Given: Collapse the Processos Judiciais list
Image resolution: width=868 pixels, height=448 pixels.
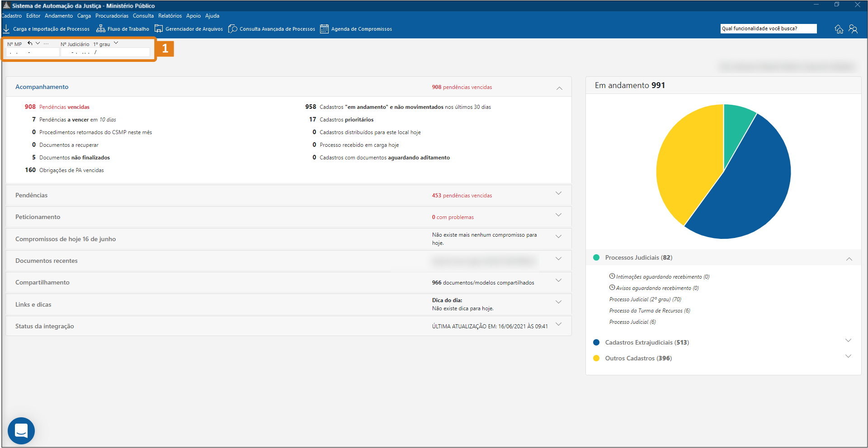Looking at the screenshot, I should pos(849,259).
